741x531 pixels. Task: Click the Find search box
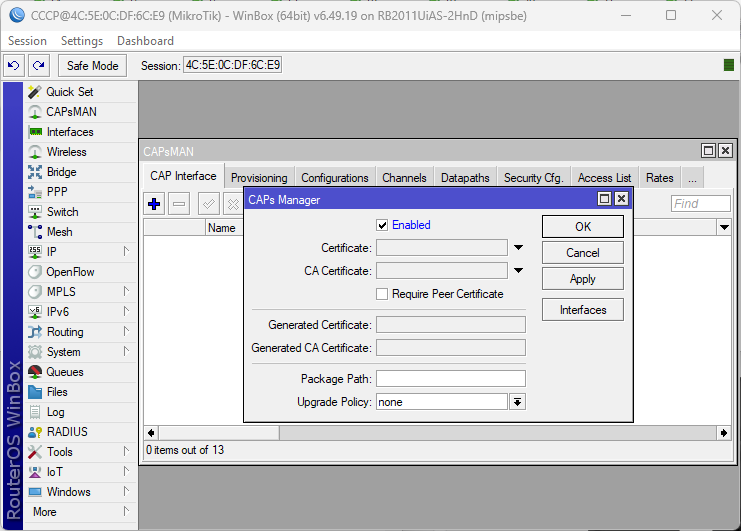click(701, 204)
